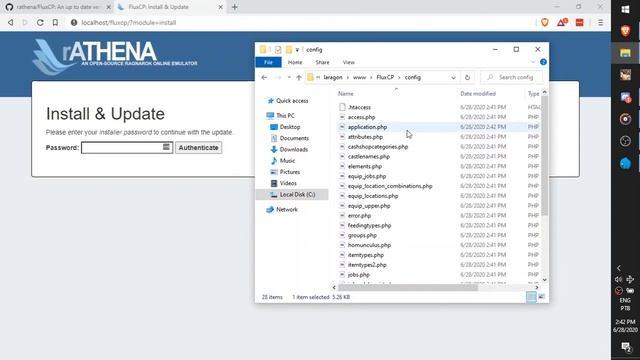Open the Windows Start button
This screenshot has height=360, width=640.
coord(625,9)
